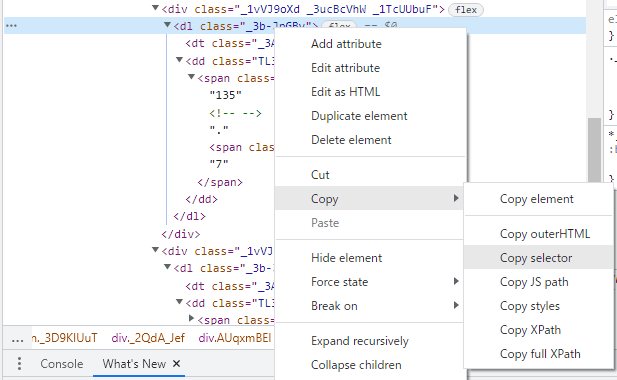Select the closing </span> tag row

click(220, 183)
